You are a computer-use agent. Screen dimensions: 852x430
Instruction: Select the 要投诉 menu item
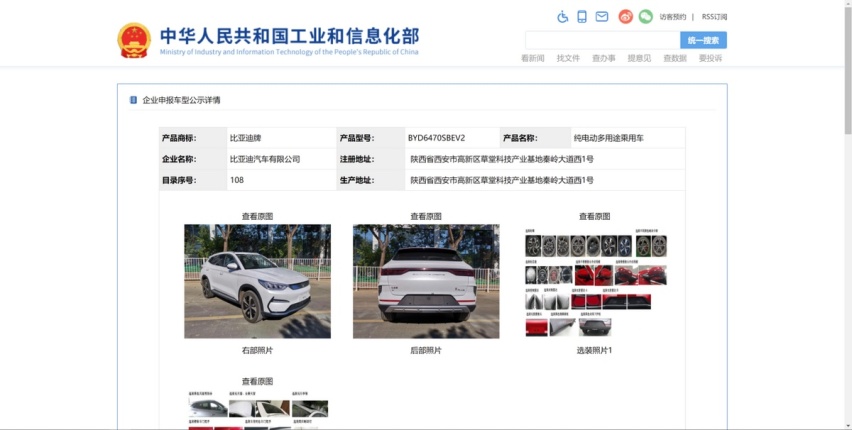710,58
